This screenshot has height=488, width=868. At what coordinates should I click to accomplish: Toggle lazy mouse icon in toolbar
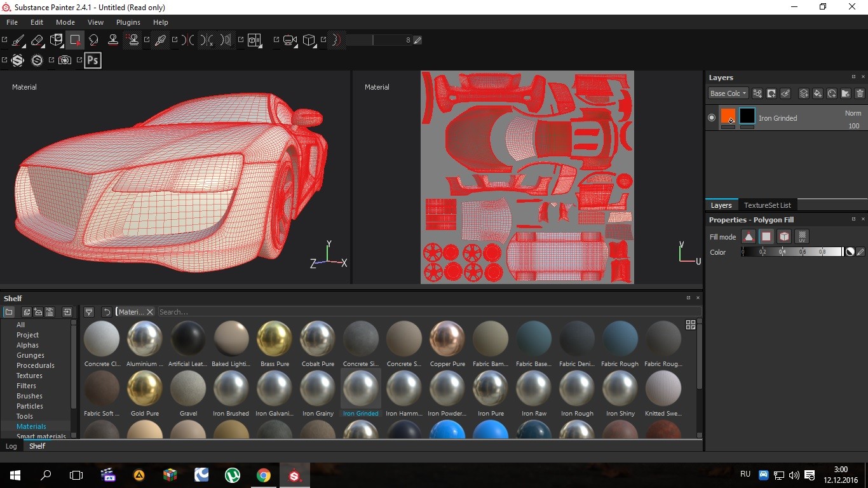tap(337, 40)
